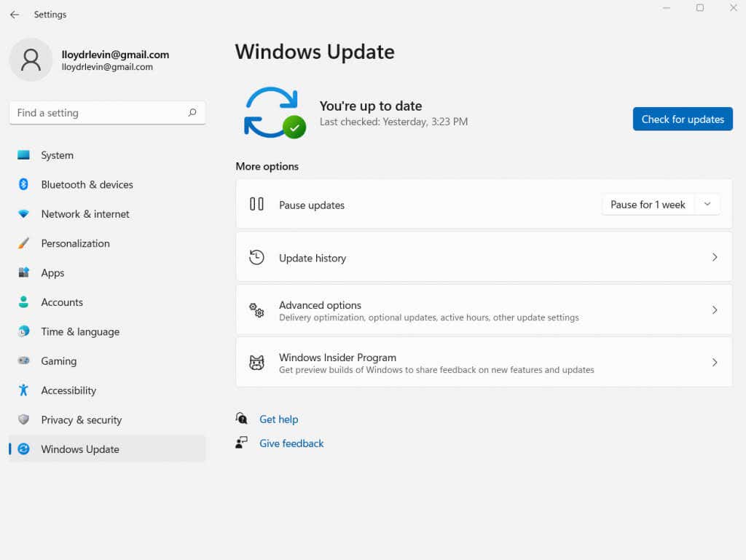
Task: Click the Windows Update sidebar sync icon
Action: [23, 449]
